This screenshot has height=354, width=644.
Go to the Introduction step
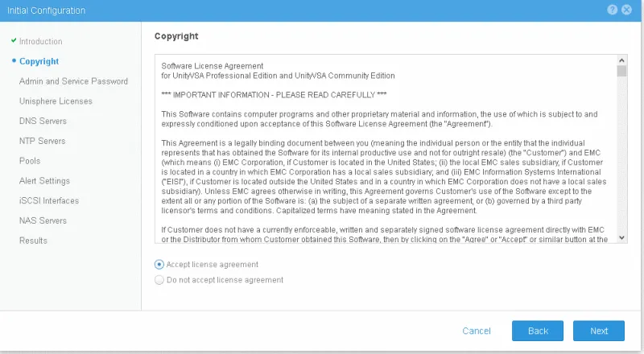pos(41,42)
